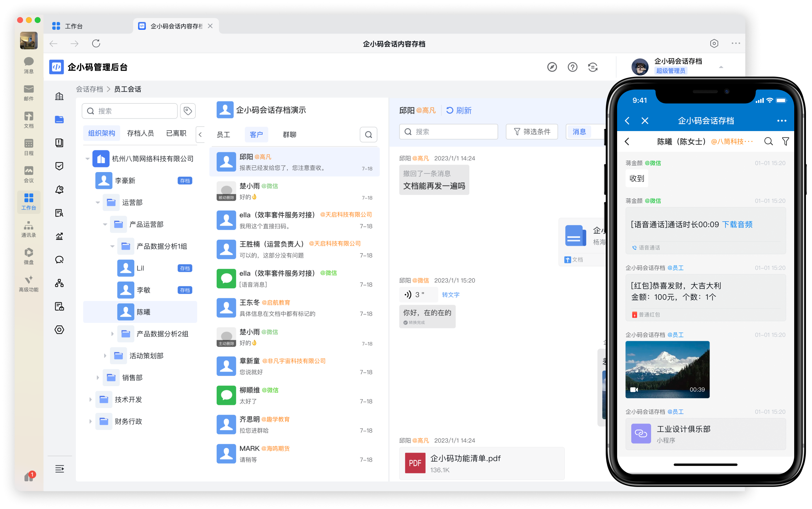
Task: Expand the 产品数据分析2组 folder
Action: pos(112,334)
